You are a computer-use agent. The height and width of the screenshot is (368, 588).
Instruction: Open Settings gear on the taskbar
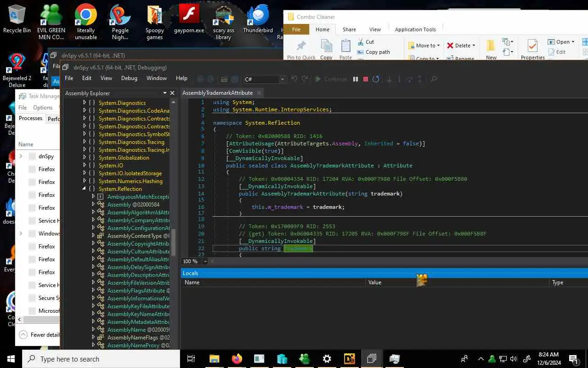[327, 359]
